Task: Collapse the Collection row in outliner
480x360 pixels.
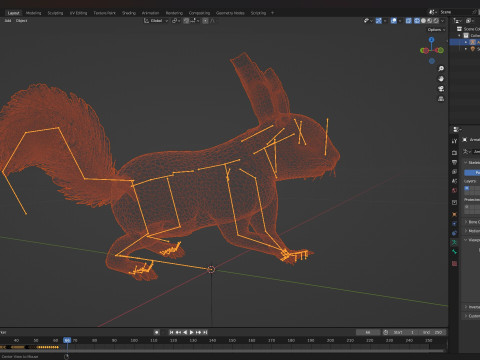Action: pyautogui.click(x=460, y=36)
